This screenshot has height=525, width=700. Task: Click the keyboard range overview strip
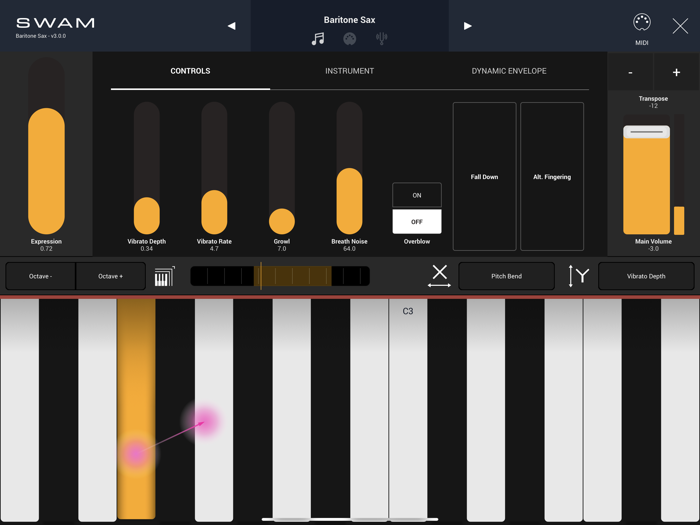pyautogui.click(x=280, y=276)
